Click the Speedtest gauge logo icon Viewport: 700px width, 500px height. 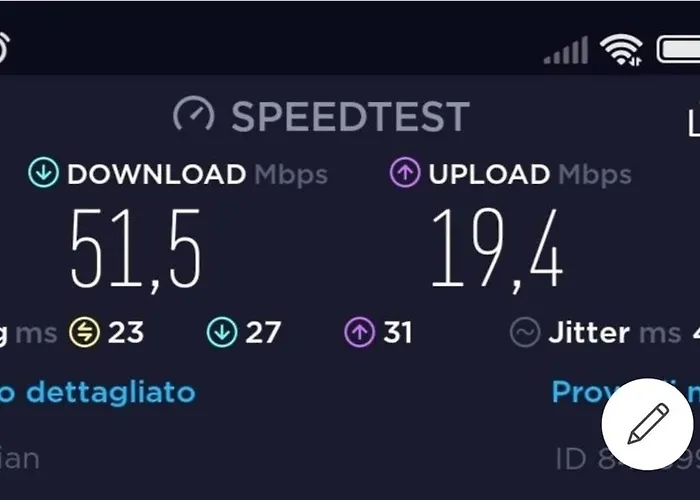pyautogui.click(x=193, y=114)
